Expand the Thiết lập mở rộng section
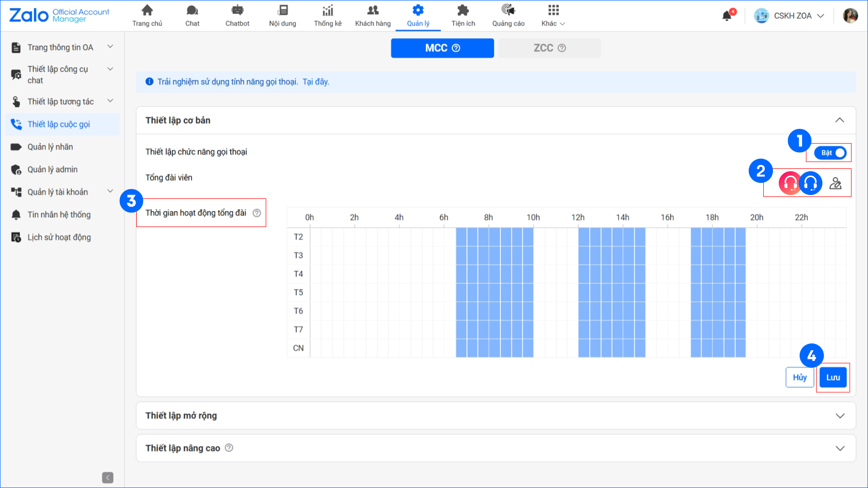Viewport: 868px width, 488px height. click(x=840, y=416)
